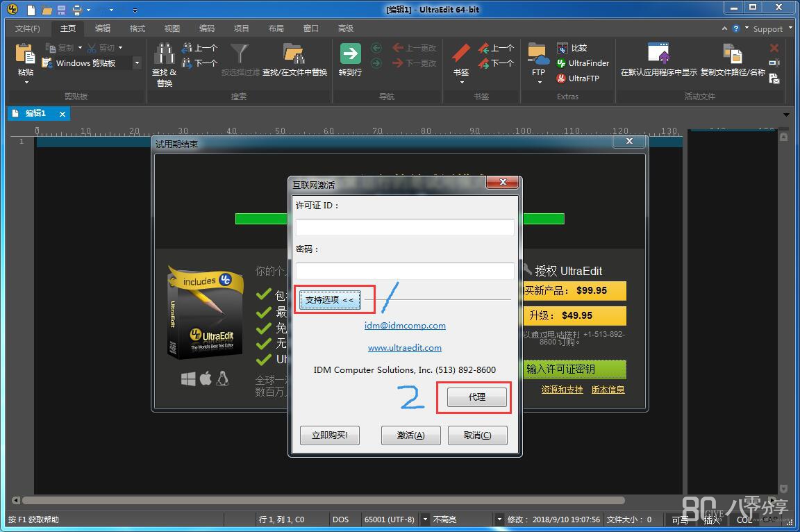Open the Windows 剪贴板 clipboard dropdown
Screen dimensions: 800x532
point(137,63)
